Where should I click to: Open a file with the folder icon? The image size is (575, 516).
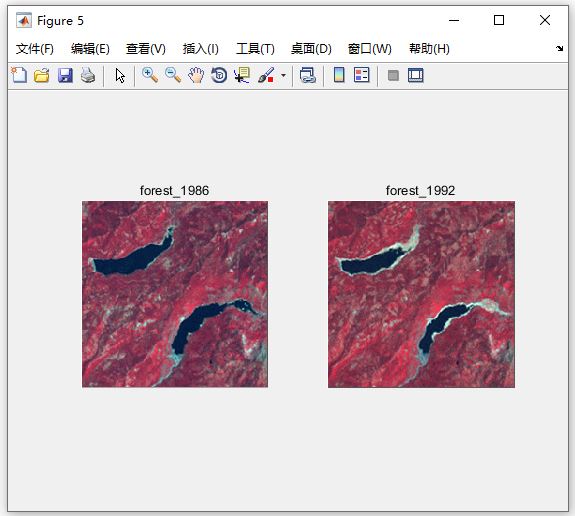[x=42, y=76]
